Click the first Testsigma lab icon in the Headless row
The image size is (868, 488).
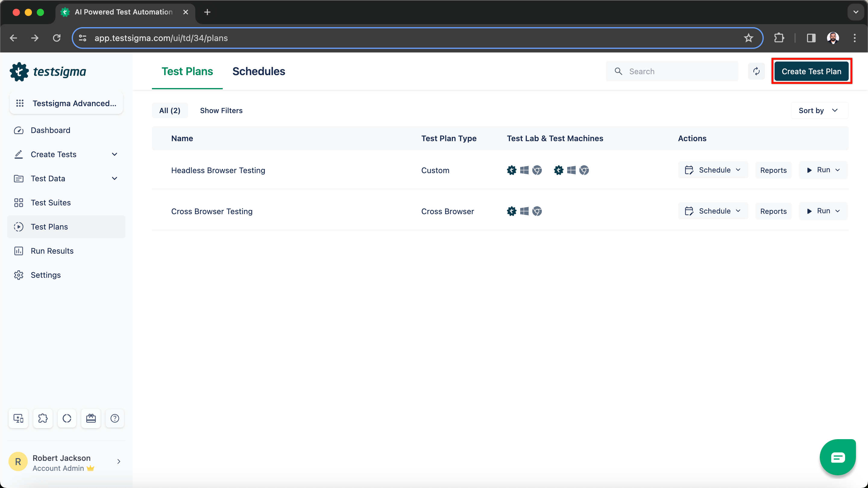[x=511, y=170]
